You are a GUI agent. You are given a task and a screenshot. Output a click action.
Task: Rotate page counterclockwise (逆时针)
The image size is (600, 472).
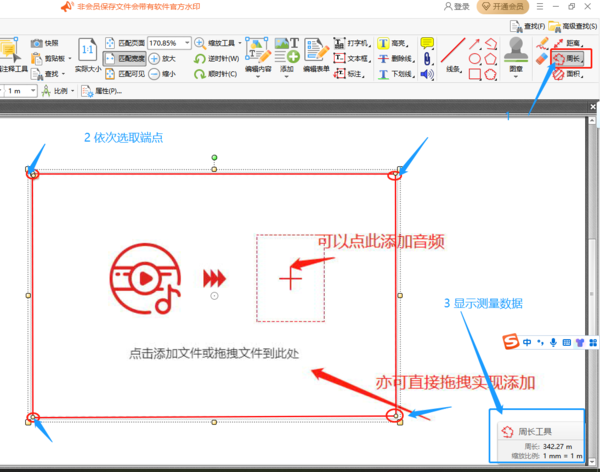pyautogui.click(x=217, y=59)
